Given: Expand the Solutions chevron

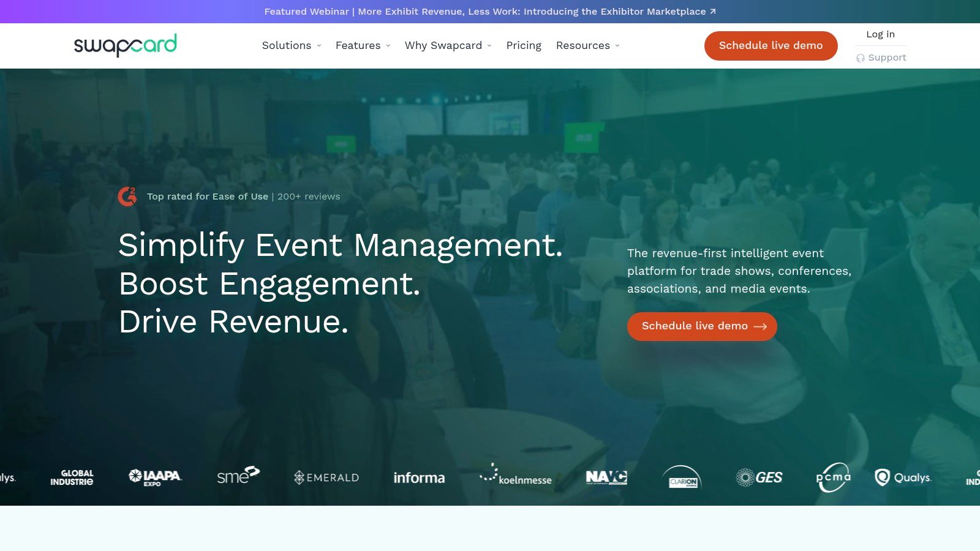Looking at the screenshot, I should pyautogui.click(x=319, y=46).
